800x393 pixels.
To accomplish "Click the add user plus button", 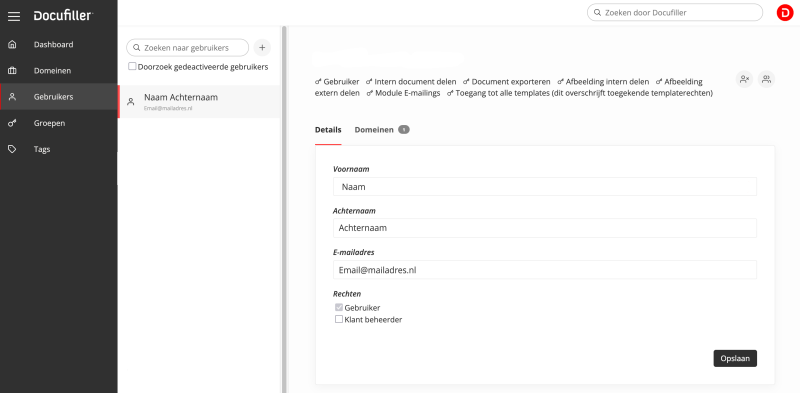I will (x=262, y=47).
